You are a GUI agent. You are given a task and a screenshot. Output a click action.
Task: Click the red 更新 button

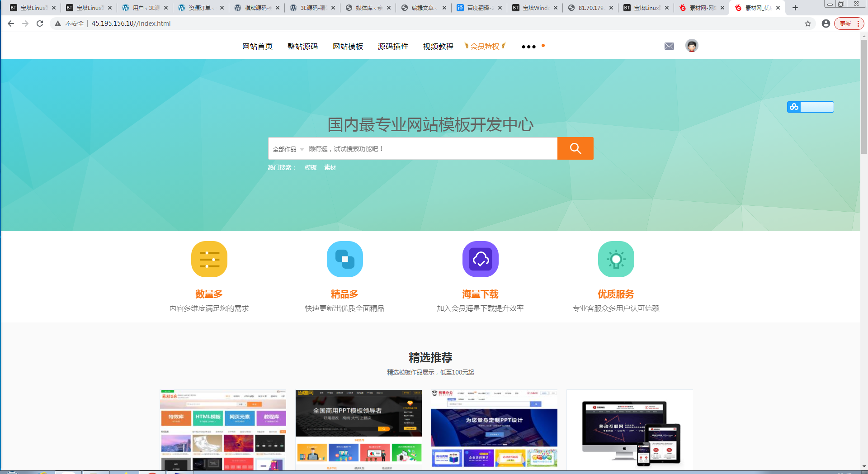tap(846, 23)
